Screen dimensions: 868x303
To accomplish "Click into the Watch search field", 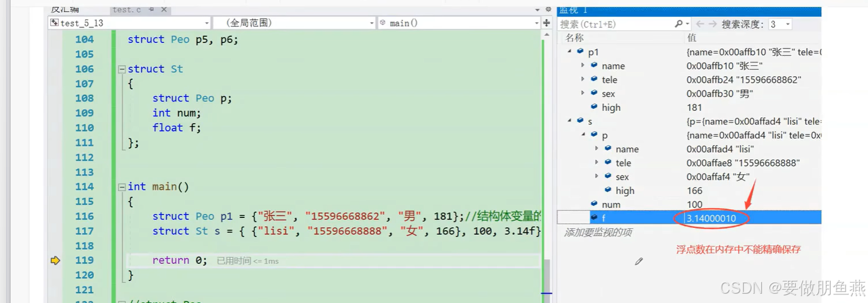I will point(616,24).
